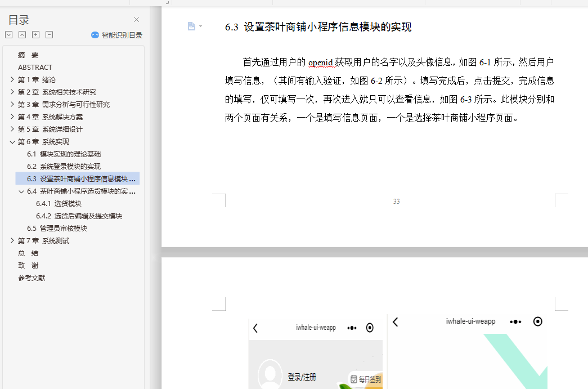Click three-dot menu in left phone screenshot
This screenshot has height=389, width=588.
(352, 328)
